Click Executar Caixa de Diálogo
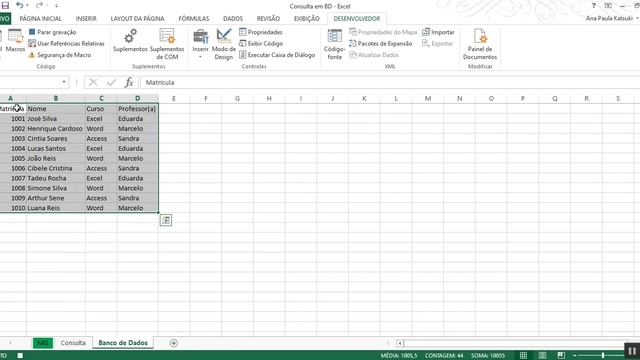This screenshot has height=360, width=640. pos(277,55)
